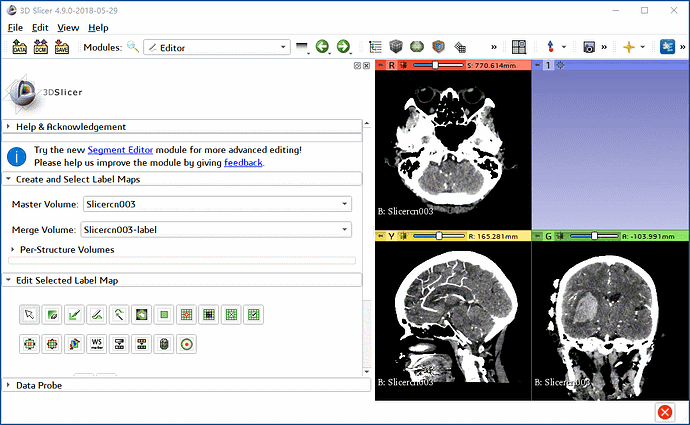690x425 pixels.
Task: Select the GrowCut effect tool
Action: 74,344
